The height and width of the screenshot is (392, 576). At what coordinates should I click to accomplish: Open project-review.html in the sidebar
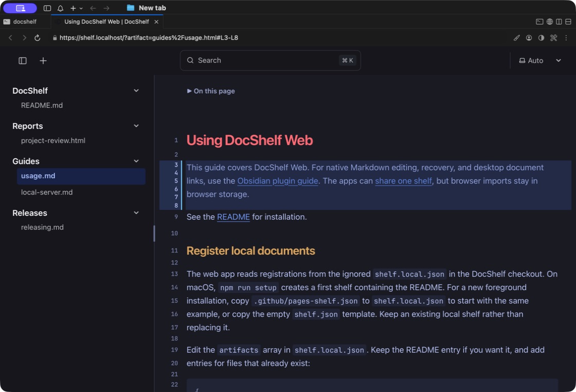(x=53, y=141)
